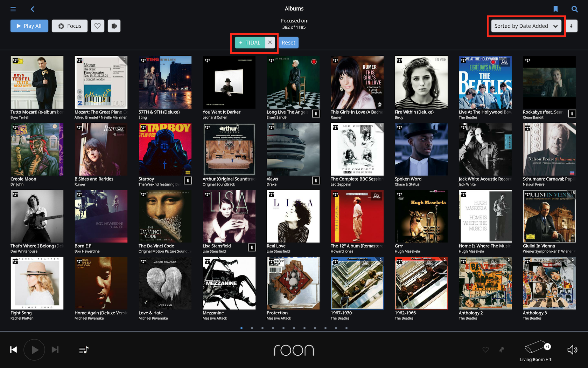Open the Spoken Word album title
The image size is (588, 368).
click(408, 179)
